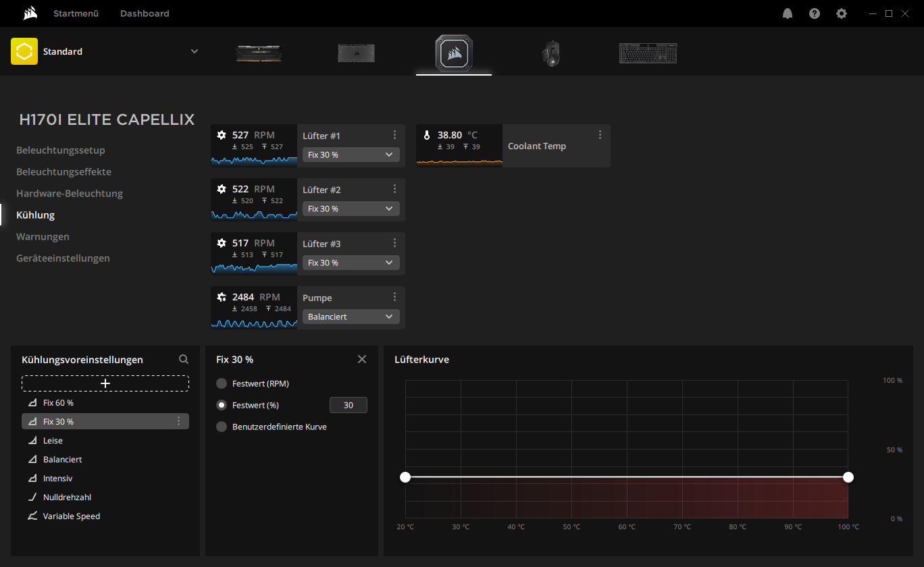Select the gaming mouse device icon
924x567 pixels.
coord(550,53)
